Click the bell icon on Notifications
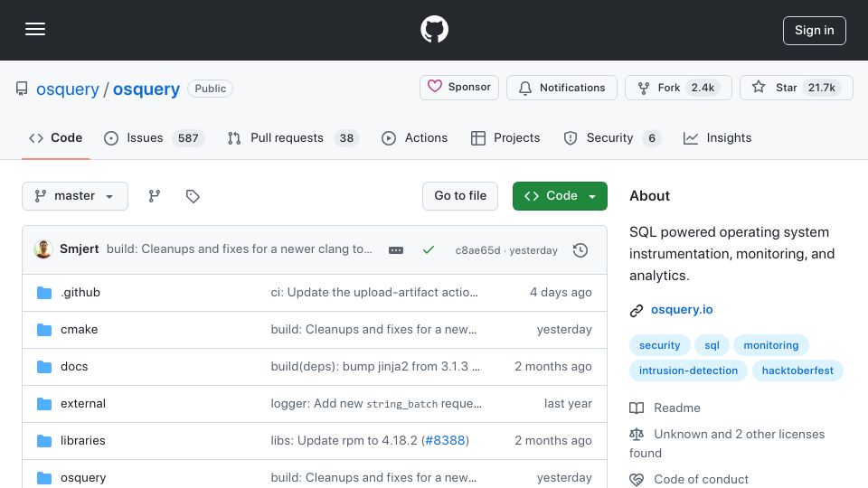This screenshot has width=868, height=488. point(525,88)
